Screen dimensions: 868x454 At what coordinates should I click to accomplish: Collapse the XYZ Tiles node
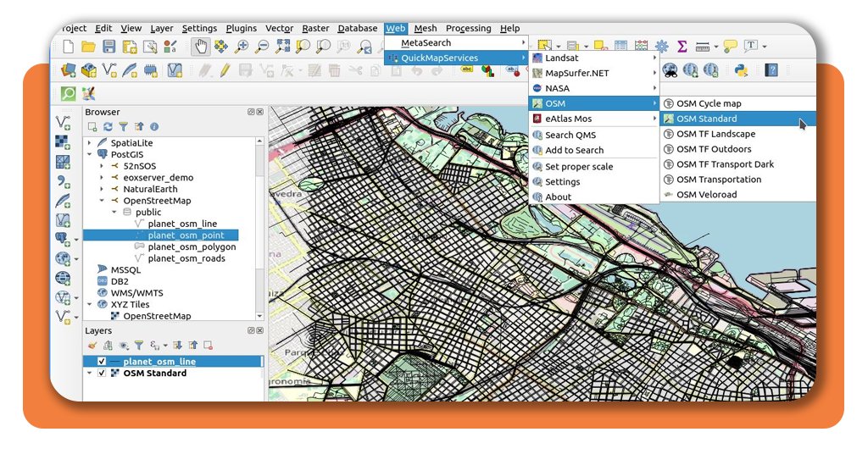(90, 304)
